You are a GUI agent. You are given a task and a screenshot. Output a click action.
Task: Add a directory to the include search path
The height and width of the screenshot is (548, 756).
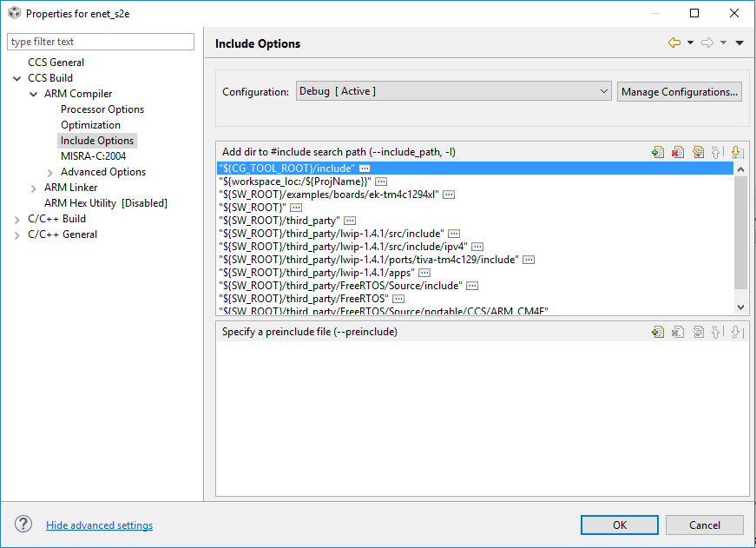658,152
